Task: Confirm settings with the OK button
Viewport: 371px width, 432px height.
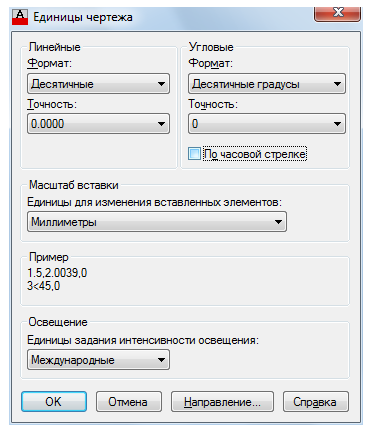Action: [x=54, y=402]
